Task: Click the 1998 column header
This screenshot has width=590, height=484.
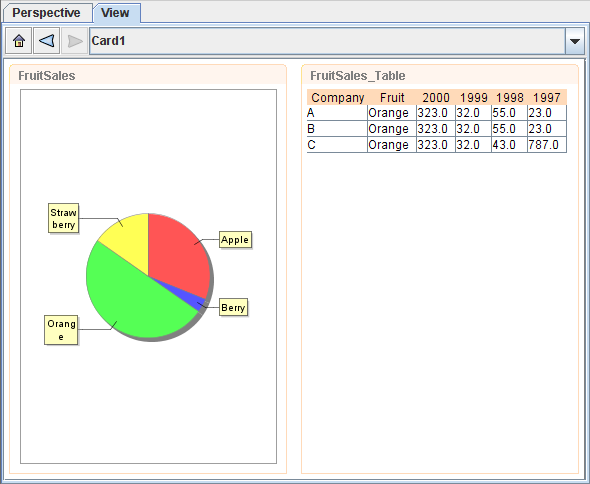Action: coord(509,97)
